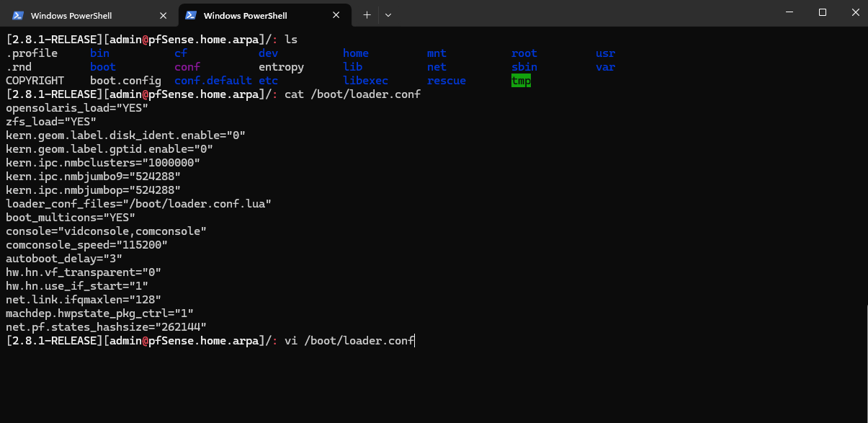The width and height of the screenshot is (868, 423).
Task: Minimize the terminal window
Action: point(789,12)
